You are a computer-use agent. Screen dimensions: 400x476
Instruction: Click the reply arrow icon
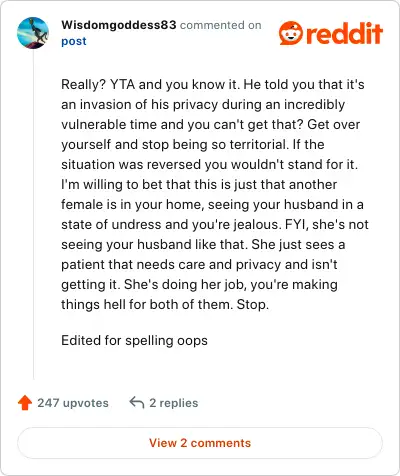coord(137,402)
